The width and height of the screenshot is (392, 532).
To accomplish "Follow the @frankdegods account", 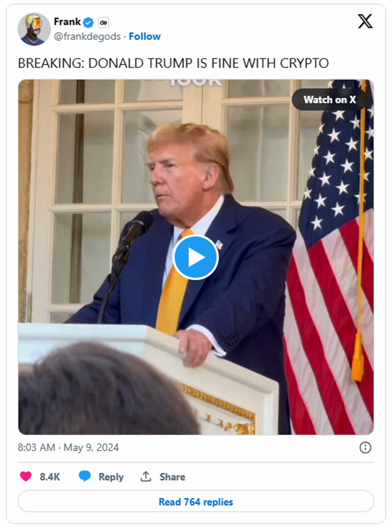I will pos(144,36).
